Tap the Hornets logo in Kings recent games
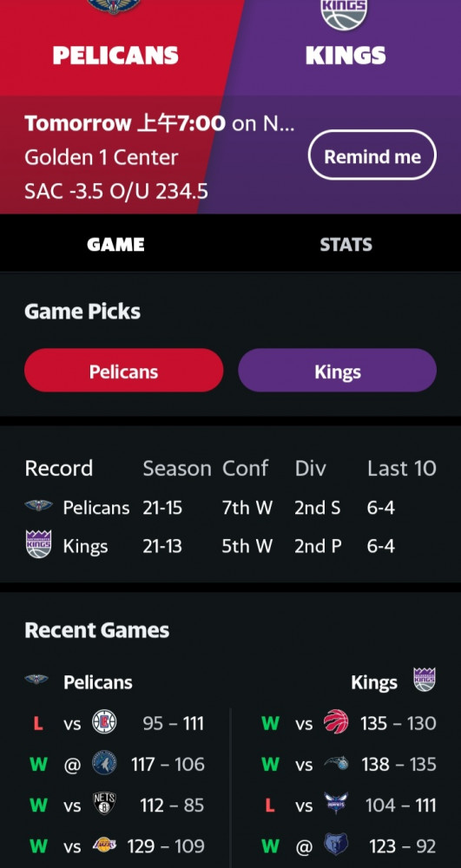Viewport: 461px width, 868px height. click(336, 804)
